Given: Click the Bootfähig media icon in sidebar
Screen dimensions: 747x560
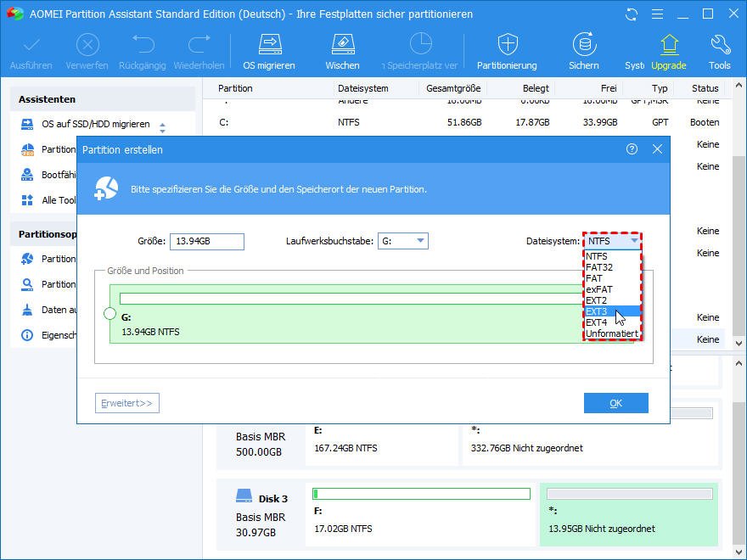Looking at the screenshot, I should (27, 175).
